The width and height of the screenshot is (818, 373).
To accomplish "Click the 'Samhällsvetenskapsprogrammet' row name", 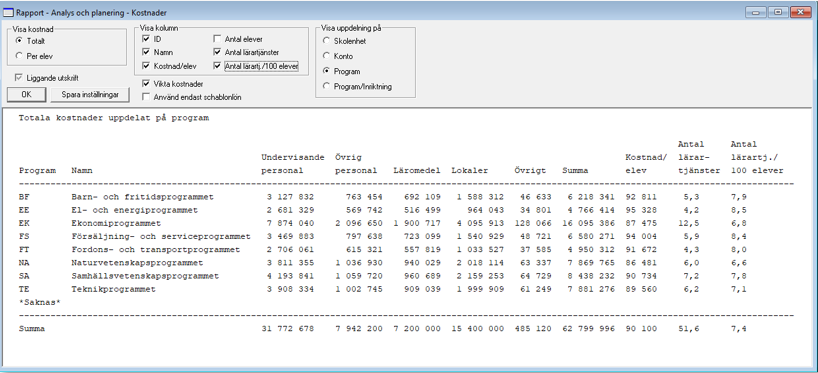I will click(x=145, y=276).
